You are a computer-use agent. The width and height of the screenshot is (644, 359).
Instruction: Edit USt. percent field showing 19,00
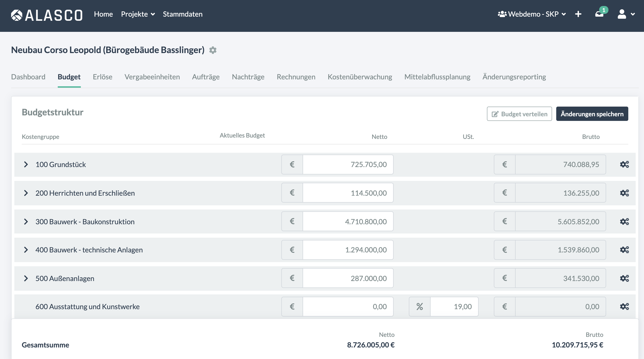454,307
